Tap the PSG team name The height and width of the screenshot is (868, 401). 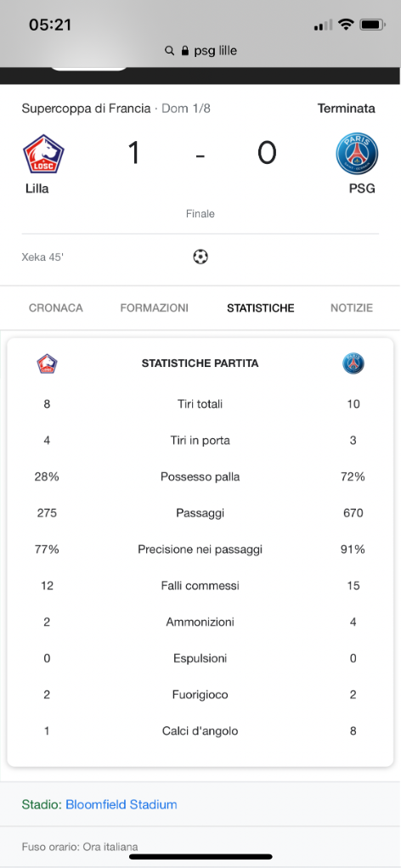click(x=362, y=189)
